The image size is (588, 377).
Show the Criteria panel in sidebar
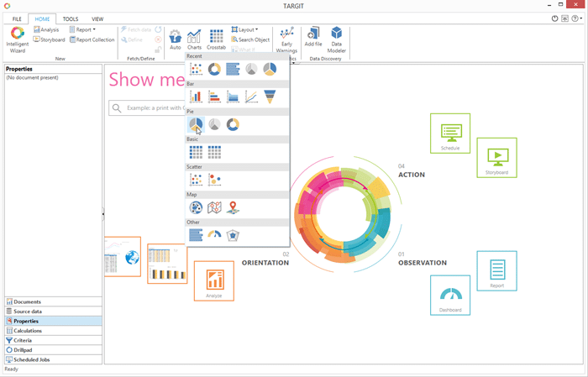pos(23,340)
